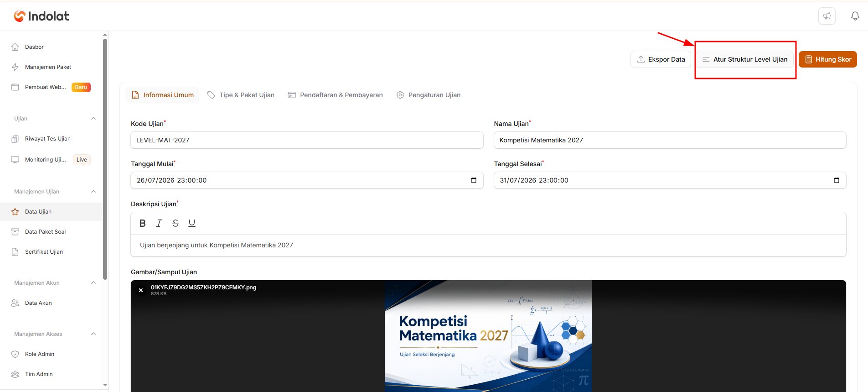Click the sidebar vertical scrollbar thumb

click(x=105, y=159)
